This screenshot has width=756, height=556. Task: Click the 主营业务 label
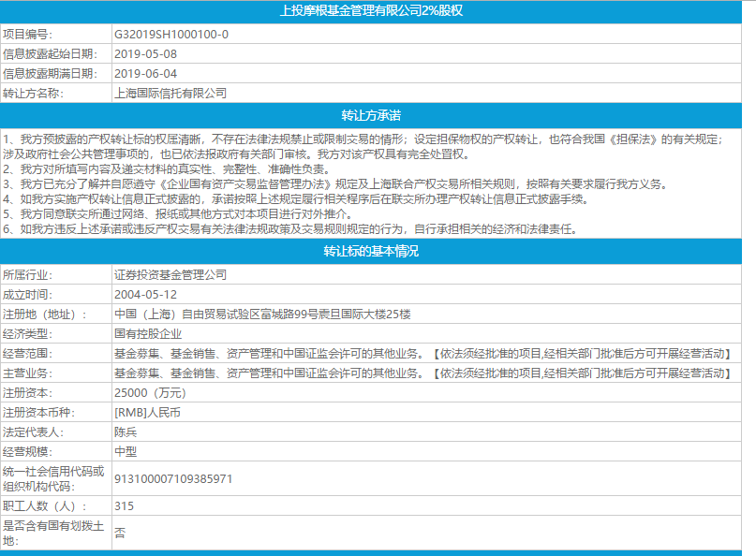(27, 373)
